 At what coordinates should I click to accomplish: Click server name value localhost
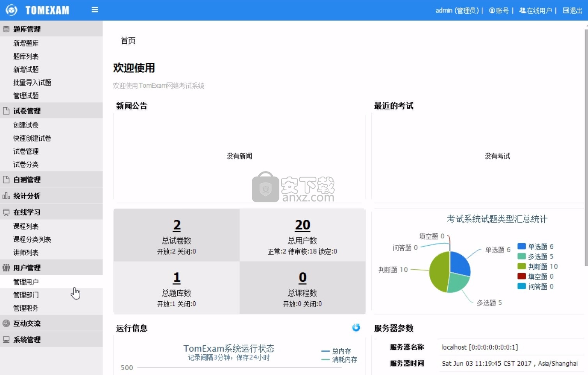pos(480,347)
